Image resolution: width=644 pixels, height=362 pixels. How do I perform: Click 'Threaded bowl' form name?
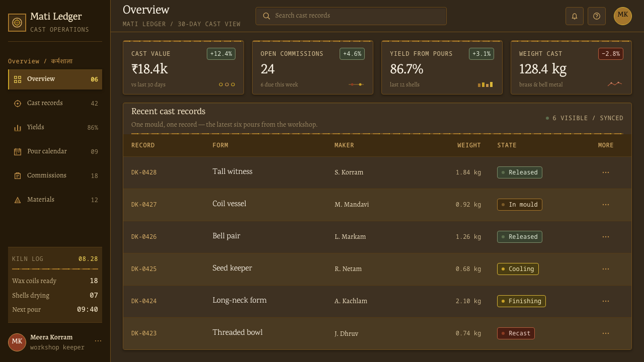tap(237, 332)
